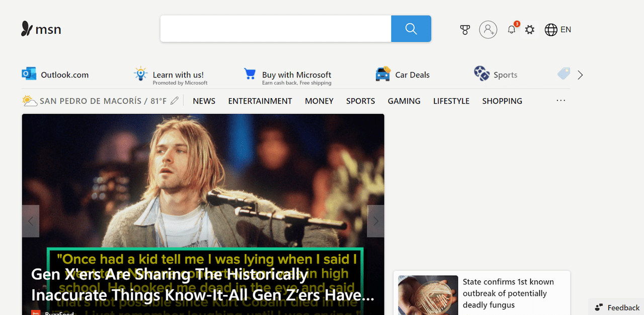644x315 pixels.
Task: Open notifications via the bell icon
Action: point(511,30)
